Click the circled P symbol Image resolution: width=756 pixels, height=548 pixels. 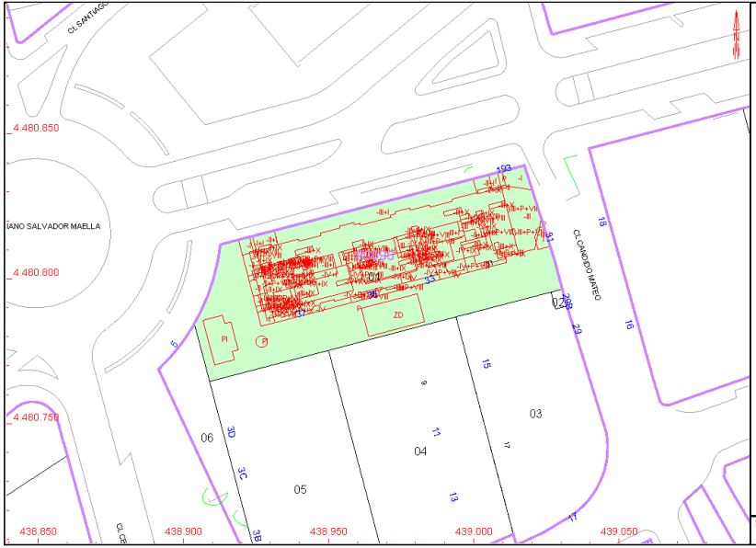tap(264, 341)
